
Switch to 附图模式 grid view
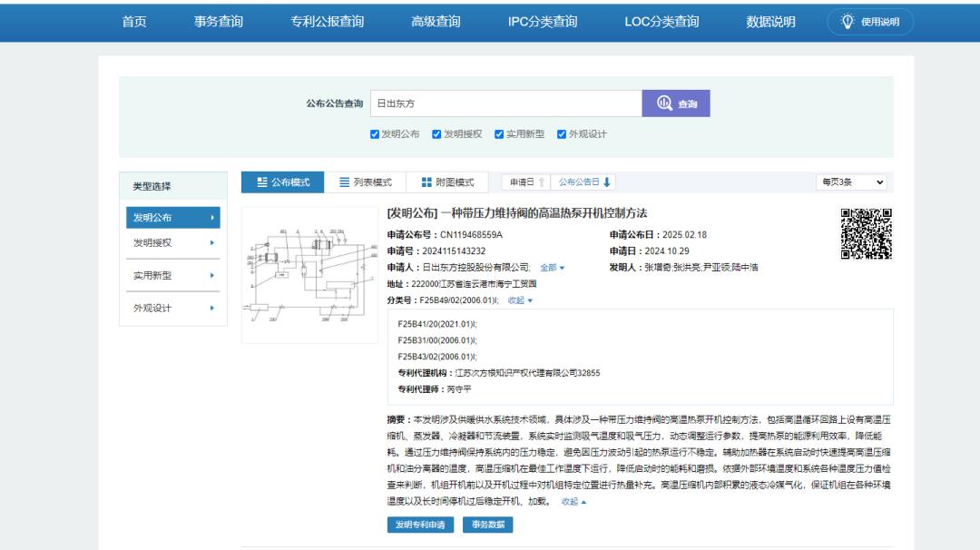point(446,182)
